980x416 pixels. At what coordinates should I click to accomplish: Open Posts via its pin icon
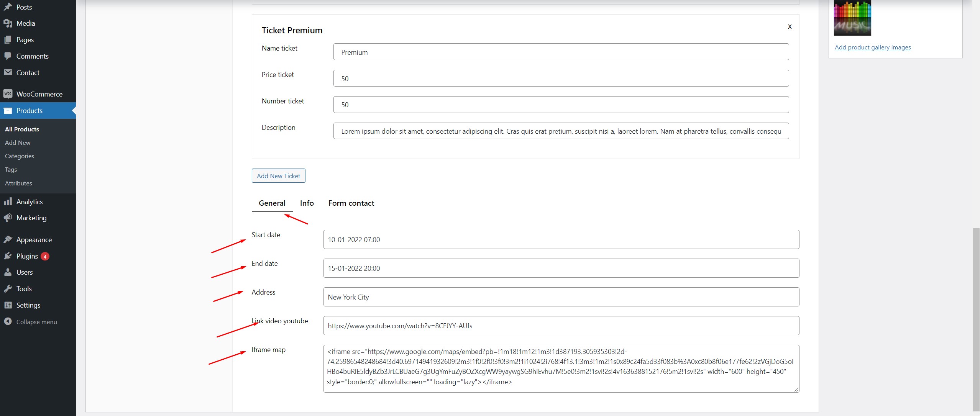8,7
